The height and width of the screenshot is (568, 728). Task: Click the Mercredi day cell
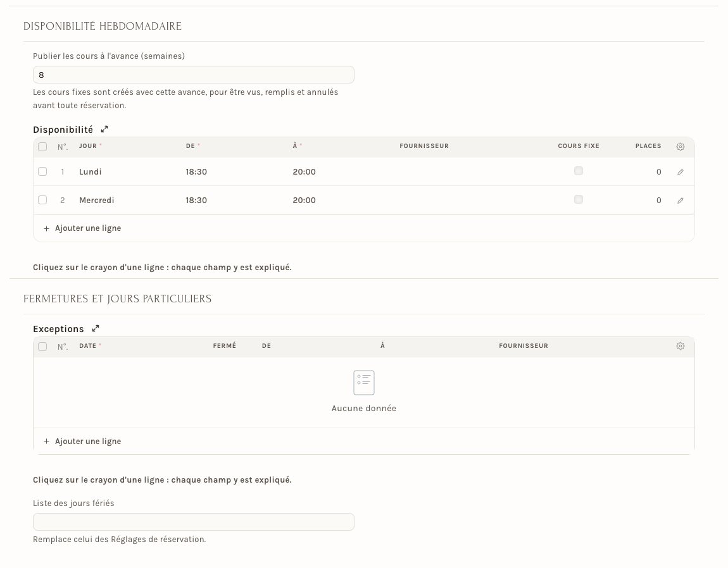point(97,200)
